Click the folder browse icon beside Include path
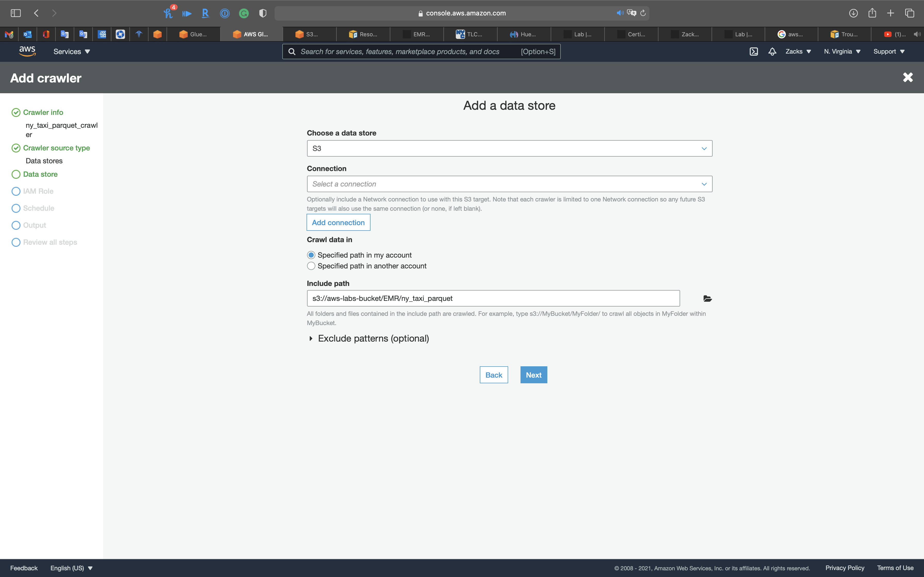 click(x=707, y=299)
